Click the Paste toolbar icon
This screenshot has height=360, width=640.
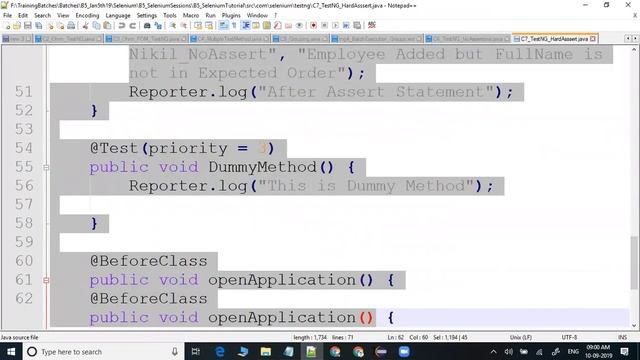107,25
